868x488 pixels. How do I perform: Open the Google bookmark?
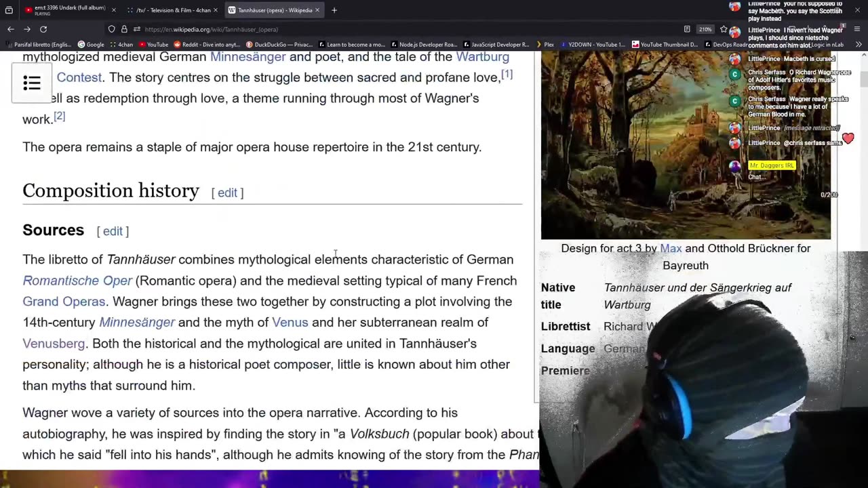click(91, 45)
